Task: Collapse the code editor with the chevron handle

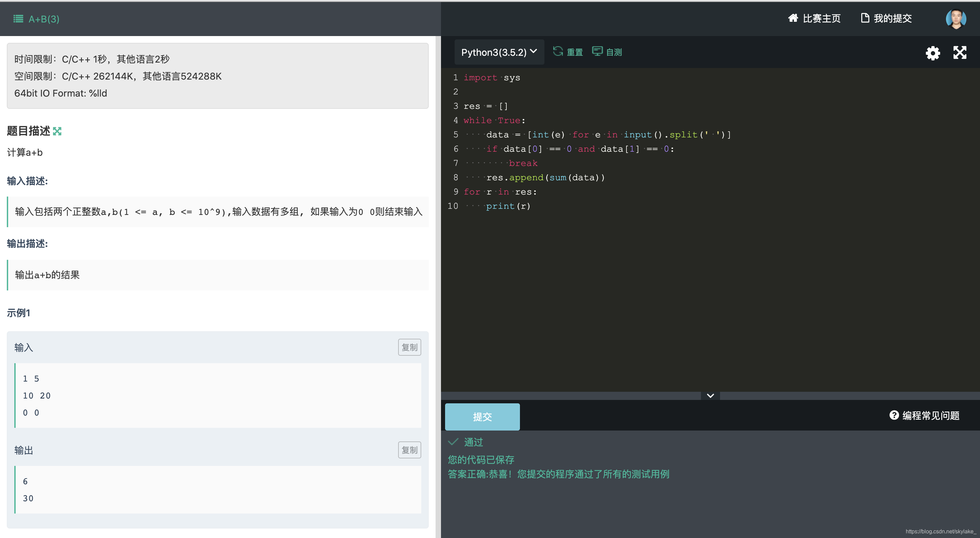Action: (710, 396)
